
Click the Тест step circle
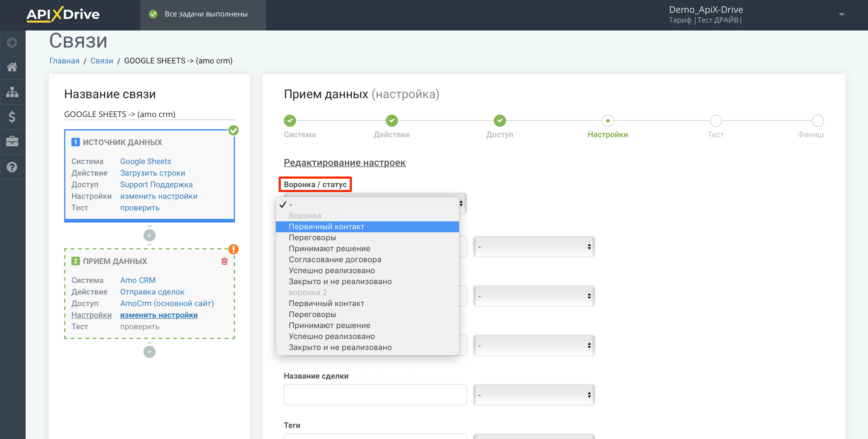716,120
